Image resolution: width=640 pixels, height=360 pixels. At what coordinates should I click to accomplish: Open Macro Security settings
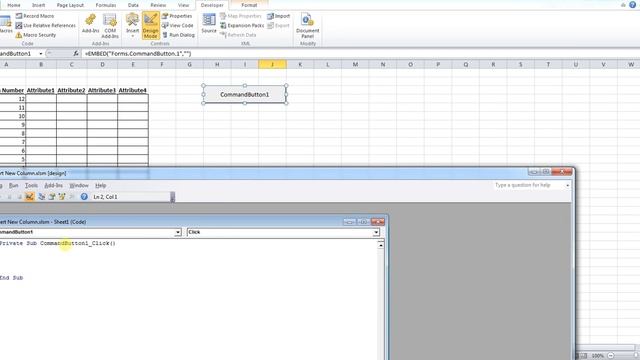point(36,35)
